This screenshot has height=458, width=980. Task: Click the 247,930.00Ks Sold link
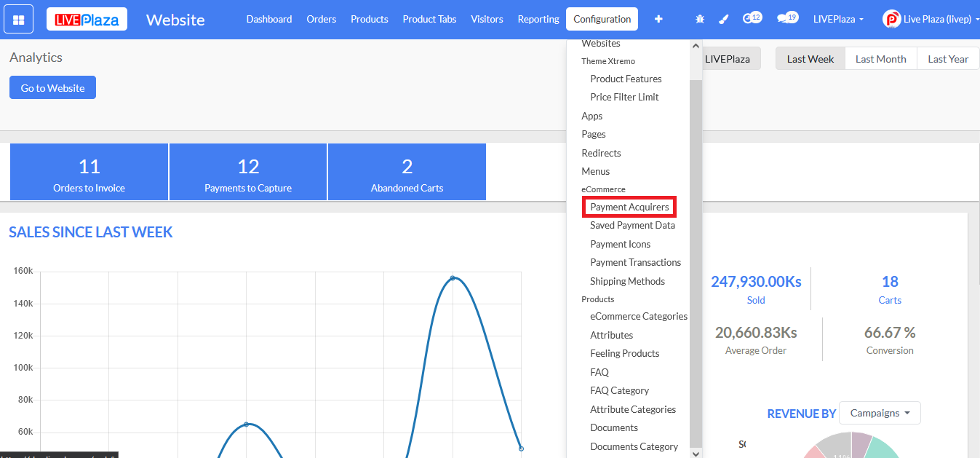click(756, 289)
